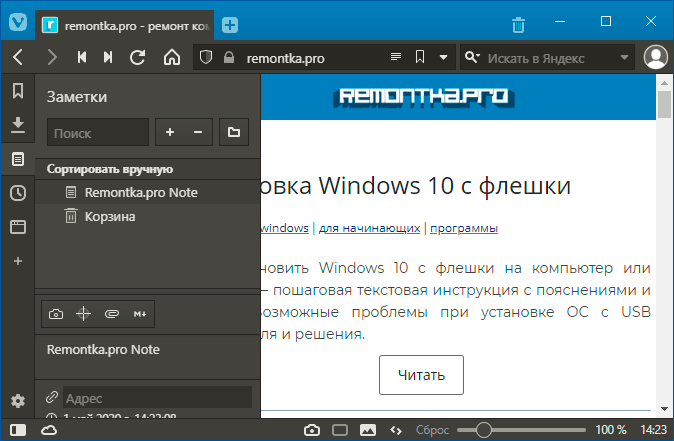Select the Remontka.pro Note item

coord(147,192)
